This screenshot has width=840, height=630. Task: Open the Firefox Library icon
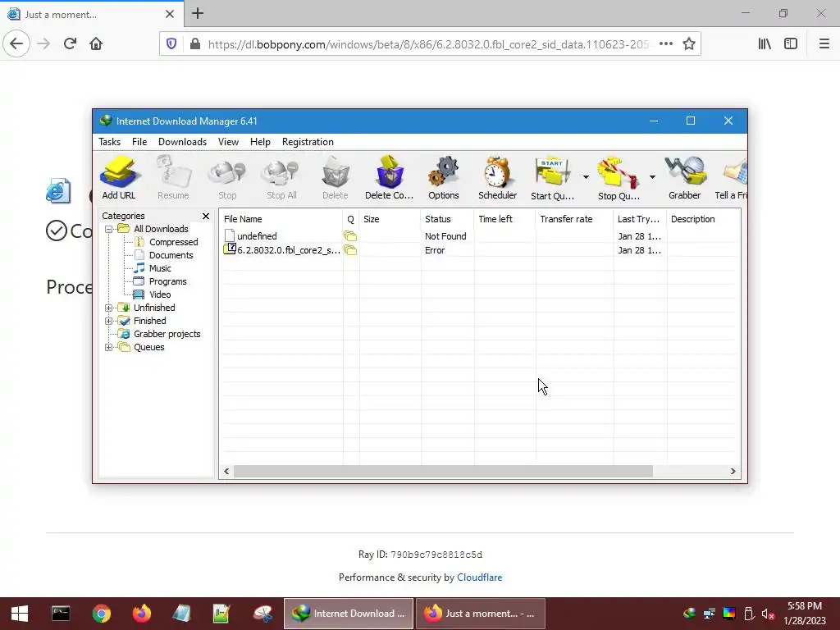click(765, 44)
